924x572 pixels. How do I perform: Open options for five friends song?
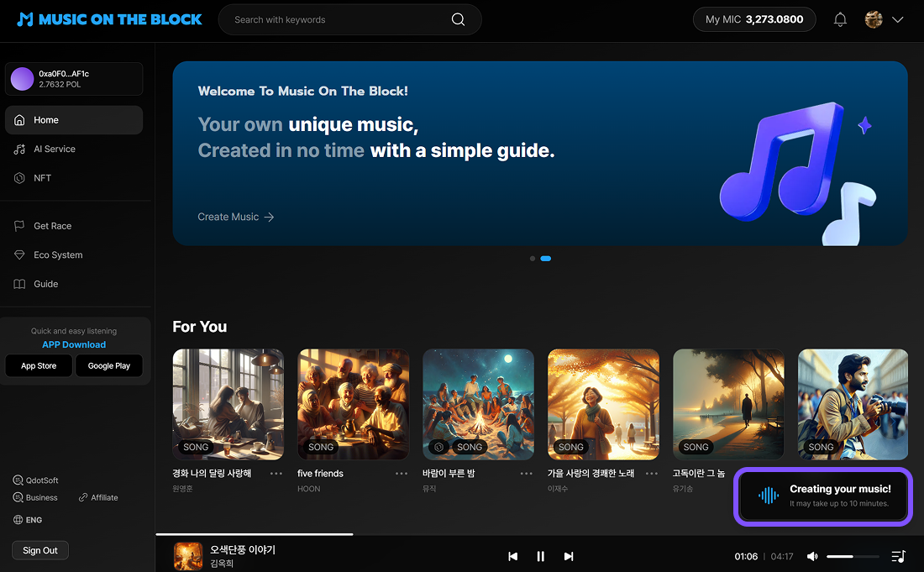coord(402,474)
